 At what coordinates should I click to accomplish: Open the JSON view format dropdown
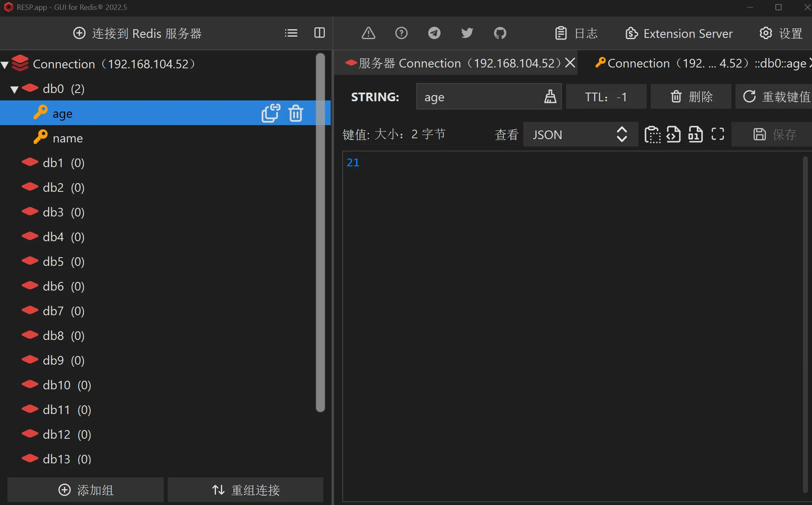pos(580,134)
